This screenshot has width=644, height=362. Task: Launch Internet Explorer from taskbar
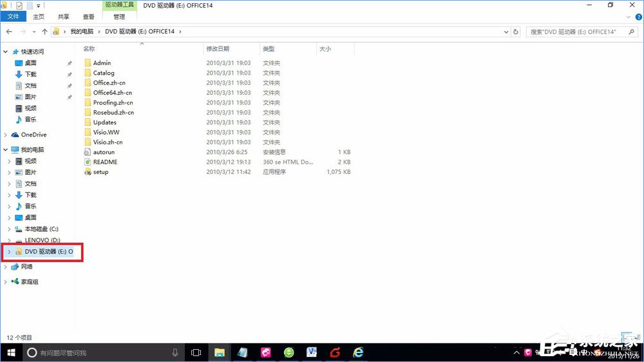tap(358, 352)
